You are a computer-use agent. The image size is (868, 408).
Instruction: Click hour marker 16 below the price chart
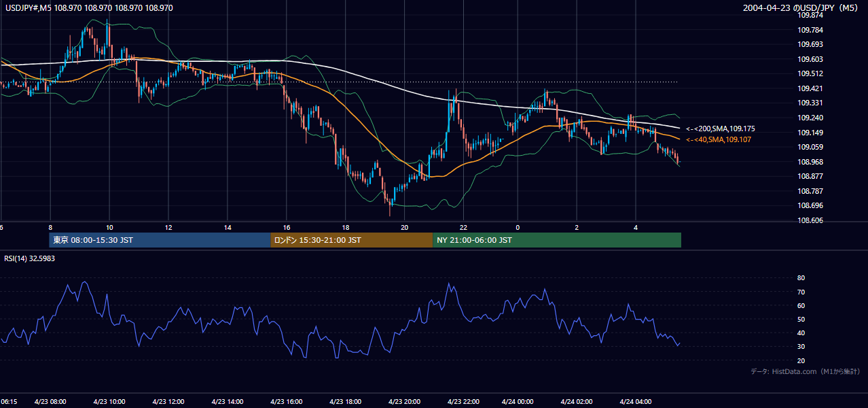[x=287, y=228]
